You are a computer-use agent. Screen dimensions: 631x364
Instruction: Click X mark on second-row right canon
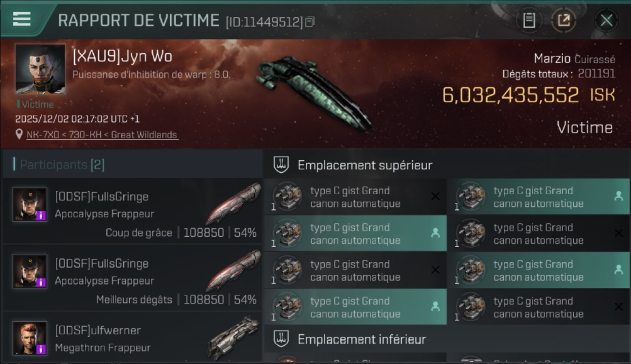click(618, 233)
